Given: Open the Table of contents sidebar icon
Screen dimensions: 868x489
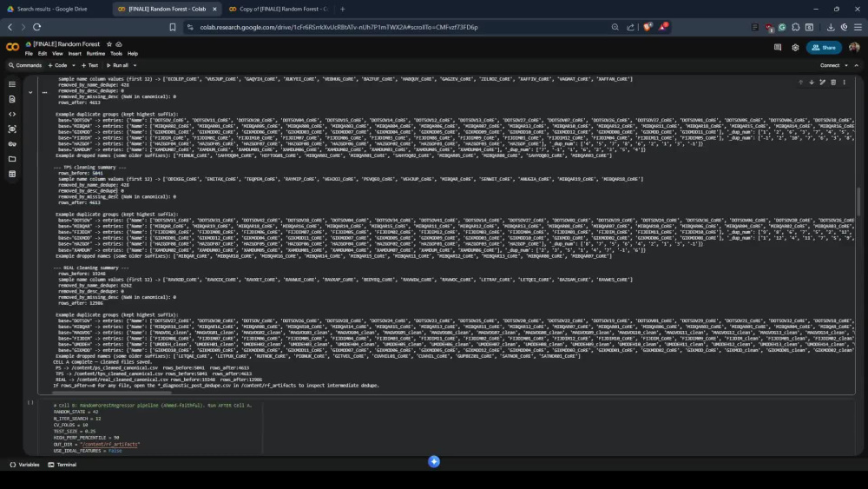Looking at the screenshot, I should click(x=12, y=84).
